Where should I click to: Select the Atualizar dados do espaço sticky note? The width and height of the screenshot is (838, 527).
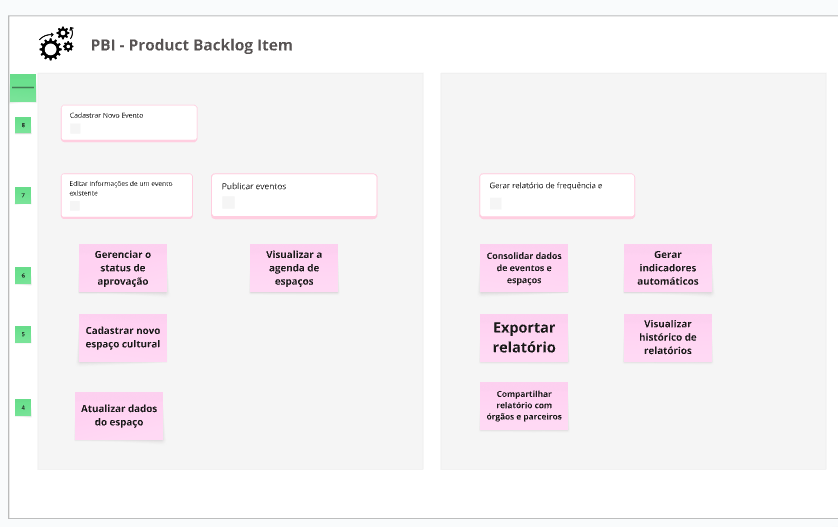[119, 415]
